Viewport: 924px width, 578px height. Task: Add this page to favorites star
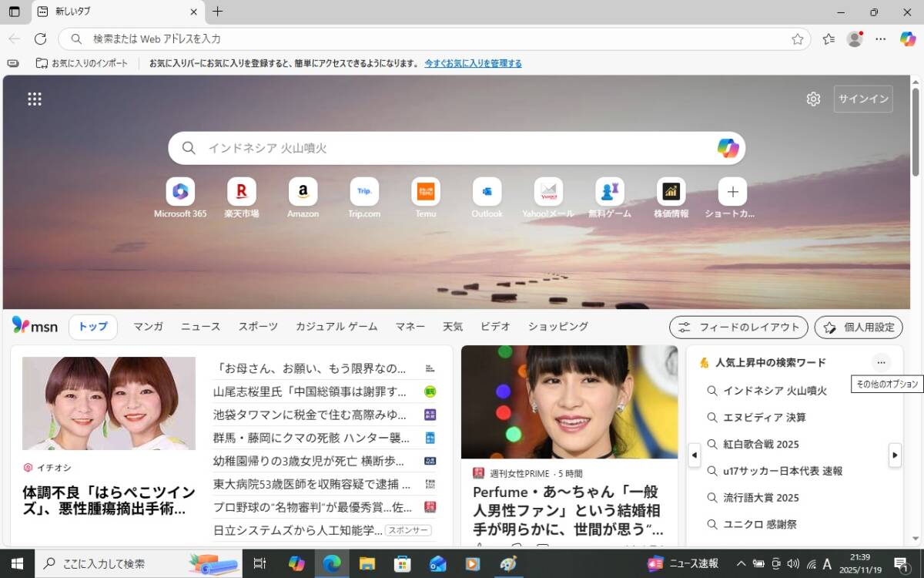798,39
